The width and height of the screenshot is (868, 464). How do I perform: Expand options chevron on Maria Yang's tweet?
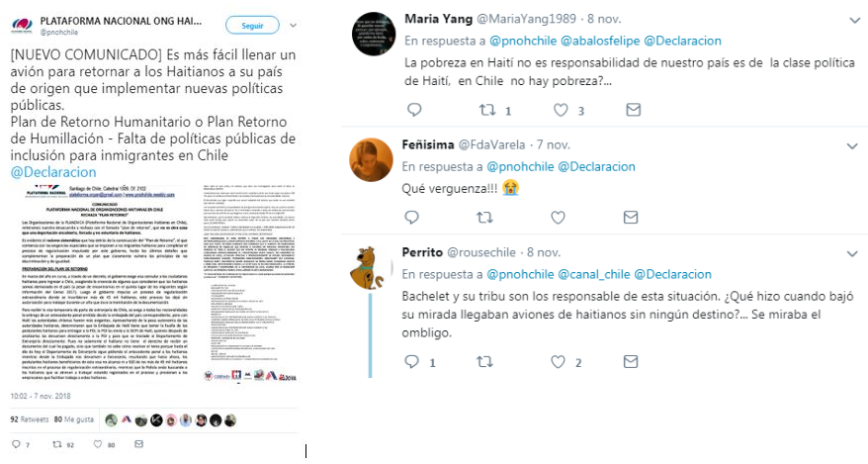pyautogui.click(x=854, y=21)
